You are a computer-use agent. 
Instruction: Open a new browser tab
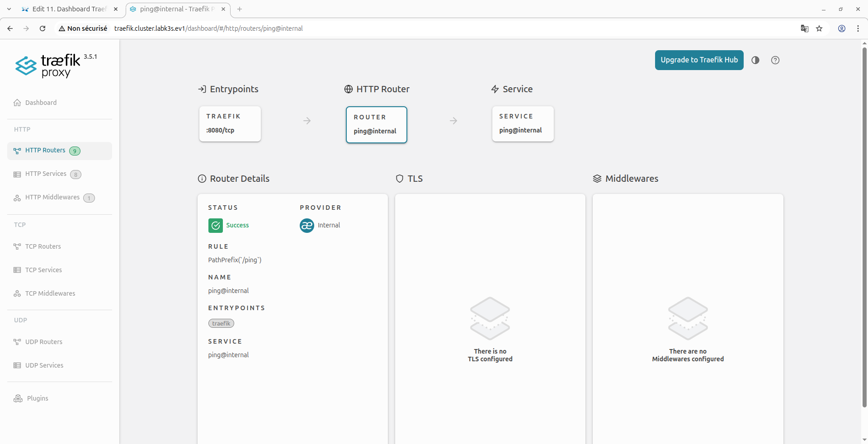[240, 9]
